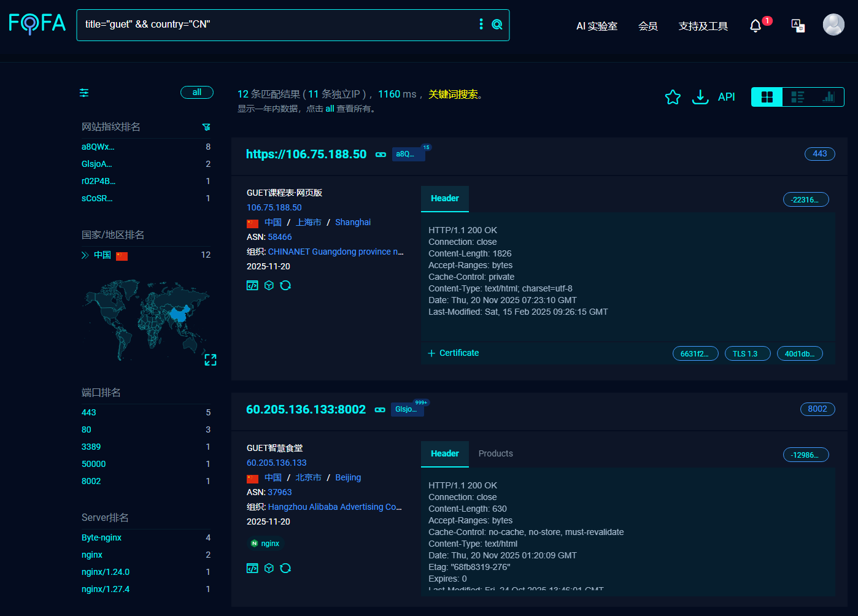
Task: Click a8Q... fingerprint tag badge
Action: point(409,154)
